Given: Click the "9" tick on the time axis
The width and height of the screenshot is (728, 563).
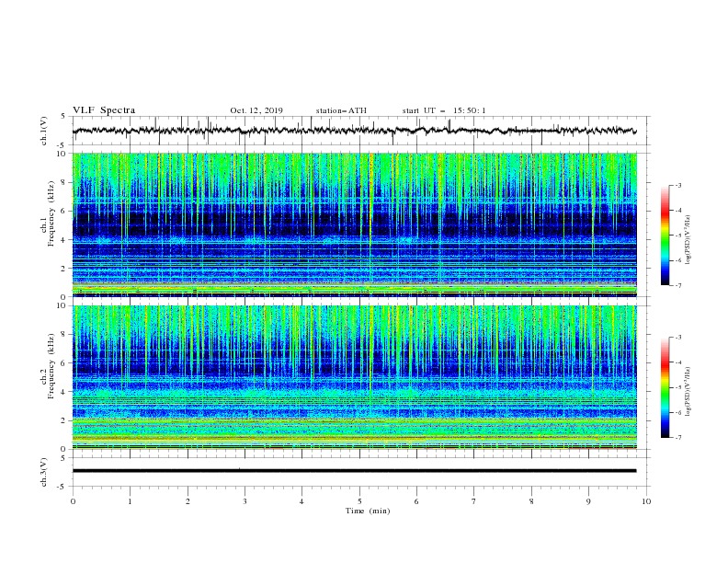Looking at the screenshot, I should pos(588,501).
